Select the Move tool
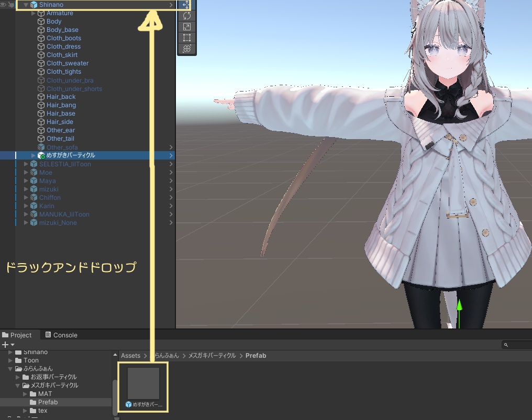Image resolution: width=532 pixels, height=420 pixels. [186, 5]
